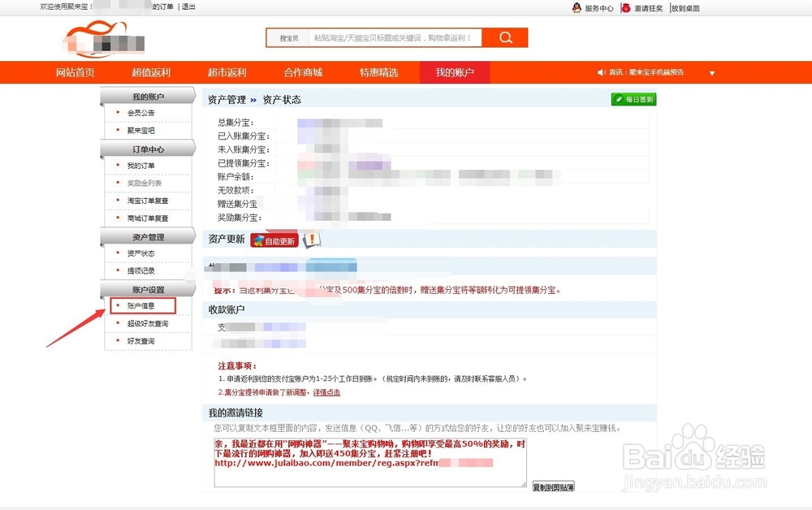Expand the announcement dropdown arrow on nav bar
The width and height of the screenshot is (812, 510).
click(712, 72)
